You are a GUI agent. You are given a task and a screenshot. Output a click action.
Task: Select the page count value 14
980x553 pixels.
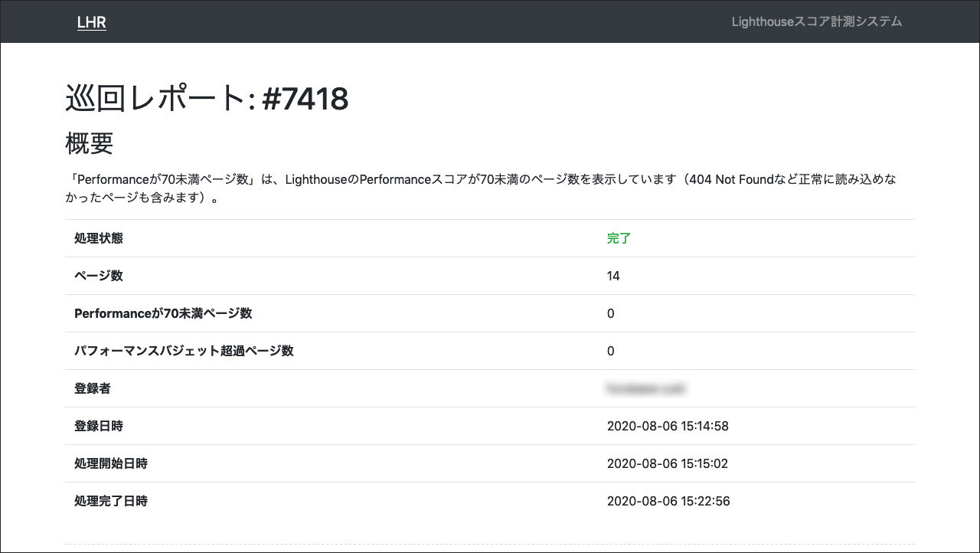[613, 276]
